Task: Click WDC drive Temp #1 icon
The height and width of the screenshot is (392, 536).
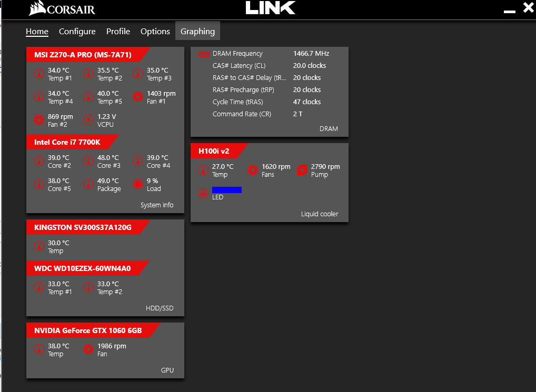Action: [39, 287]
